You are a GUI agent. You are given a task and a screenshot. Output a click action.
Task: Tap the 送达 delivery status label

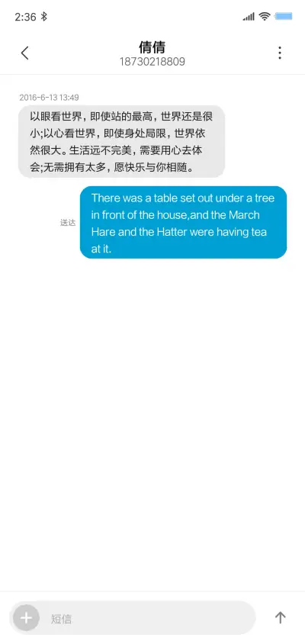coord(68,223)
